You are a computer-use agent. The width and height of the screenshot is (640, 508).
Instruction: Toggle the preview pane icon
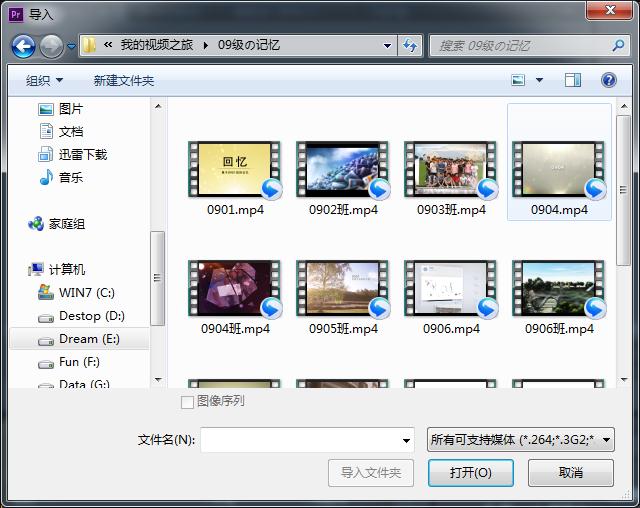[x=573, y=80]
